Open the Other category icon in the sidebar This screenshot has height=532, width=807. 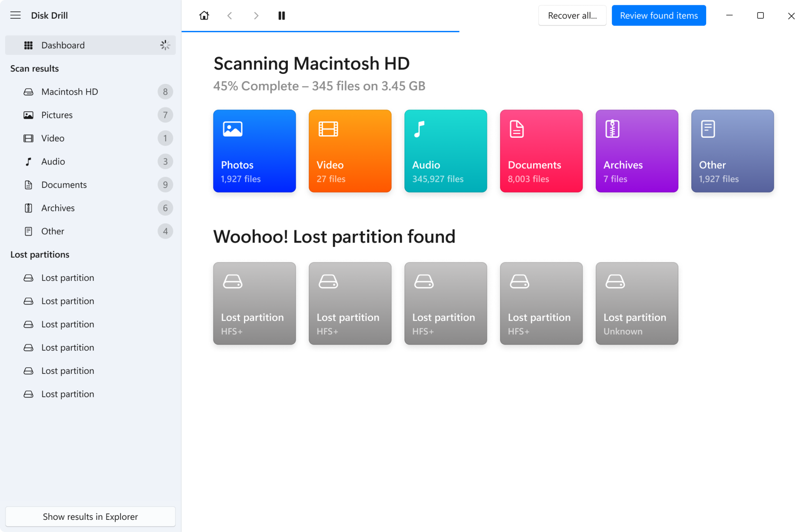pyautogui.click(x=28, y=231)
